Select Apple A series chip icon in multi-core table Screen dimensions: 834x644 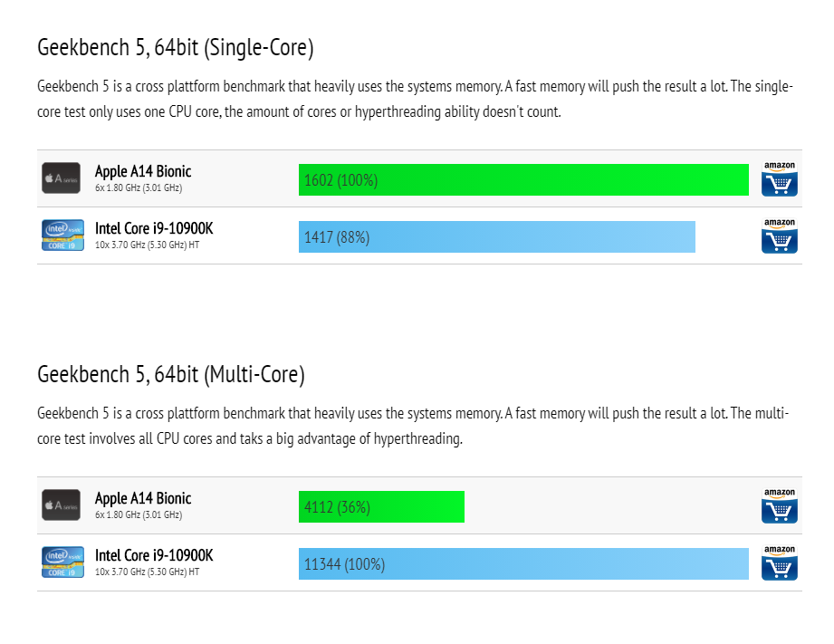click(62, 505)
